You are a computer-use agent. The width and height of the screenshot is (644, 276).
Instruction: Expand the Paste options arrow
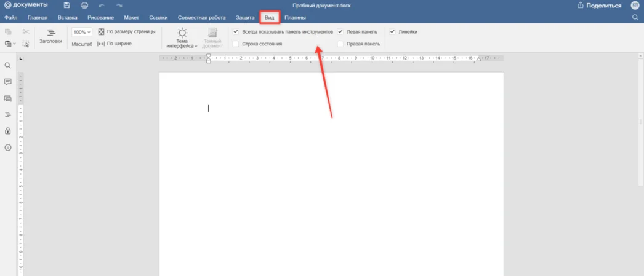14,44
